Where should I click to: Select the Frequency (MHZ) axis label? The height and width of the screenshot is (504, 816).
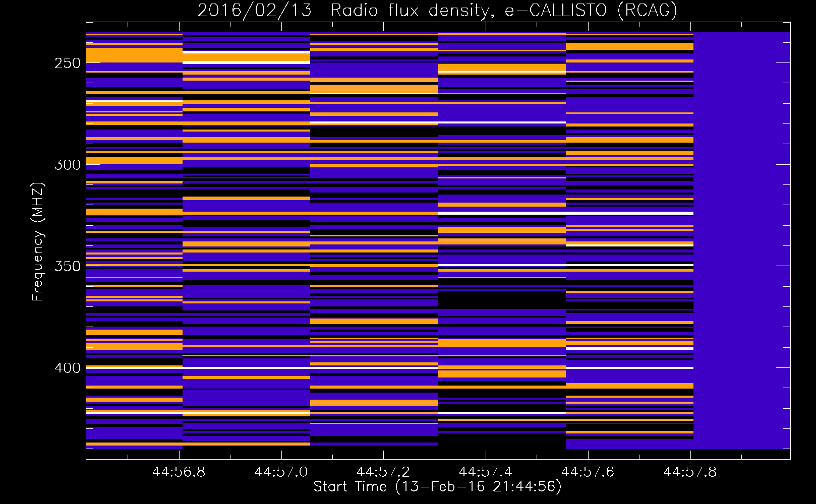pos(37,241)
